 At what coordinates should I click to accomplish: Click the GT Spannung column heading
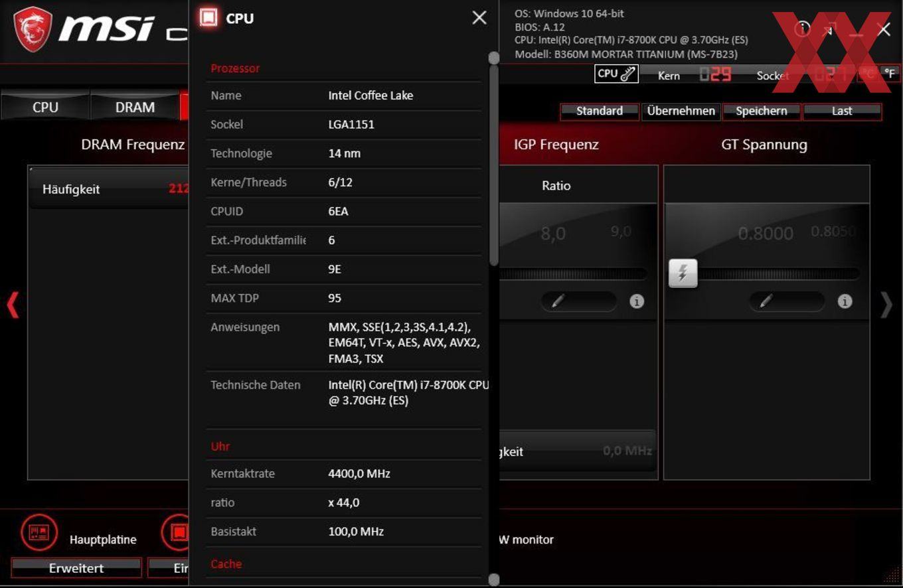coord(764,145)
